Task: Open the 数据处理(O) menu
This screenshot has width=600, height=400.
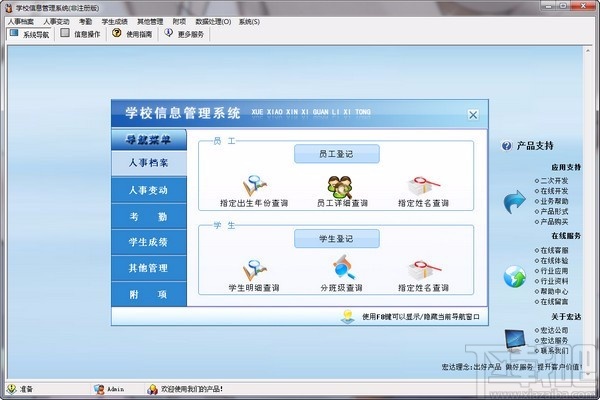Action: (213, 22)
